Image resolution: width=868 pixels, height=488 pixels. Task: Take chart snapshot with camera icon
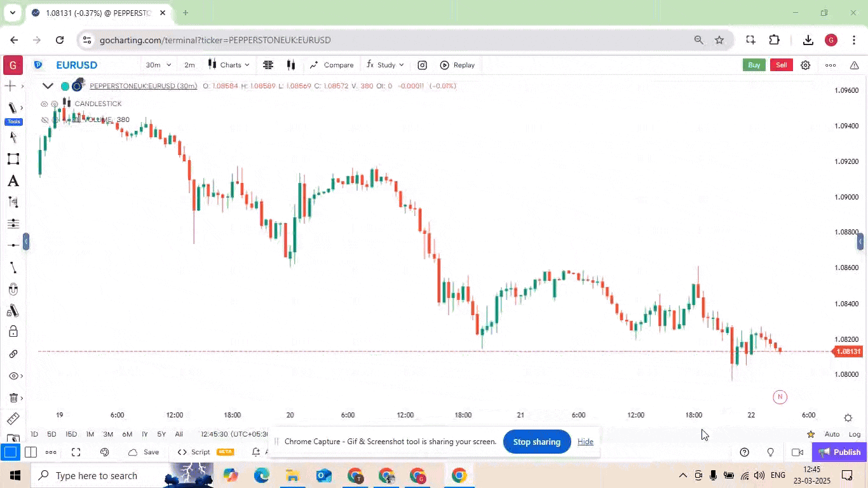pos(422,65)
